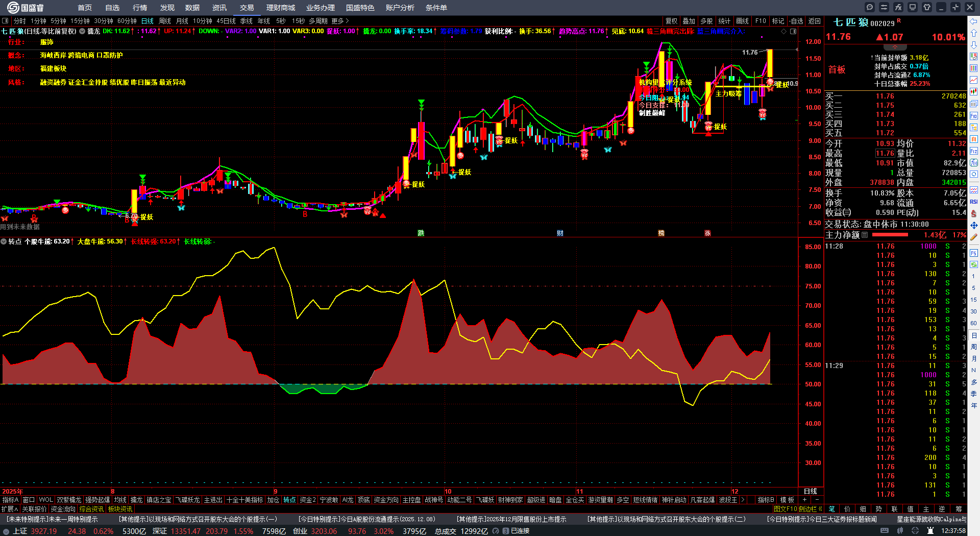Select the 分时 intraday period

(x=20, y=21)
